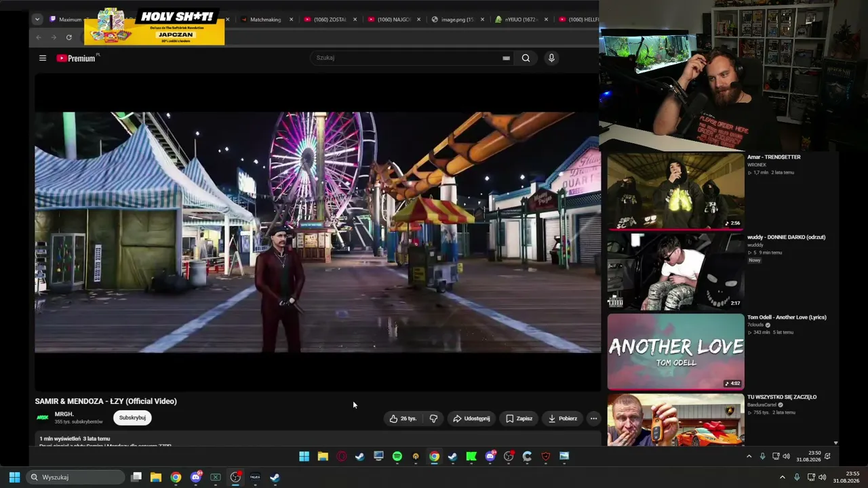Open TU WSZYSTKO SIĘ ZACZĘŁO thumbnail

675,419
